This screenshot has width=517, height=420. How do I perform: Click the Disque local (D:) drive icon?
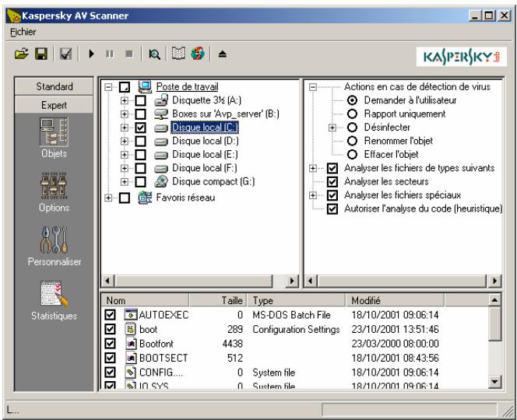point(161,142)
